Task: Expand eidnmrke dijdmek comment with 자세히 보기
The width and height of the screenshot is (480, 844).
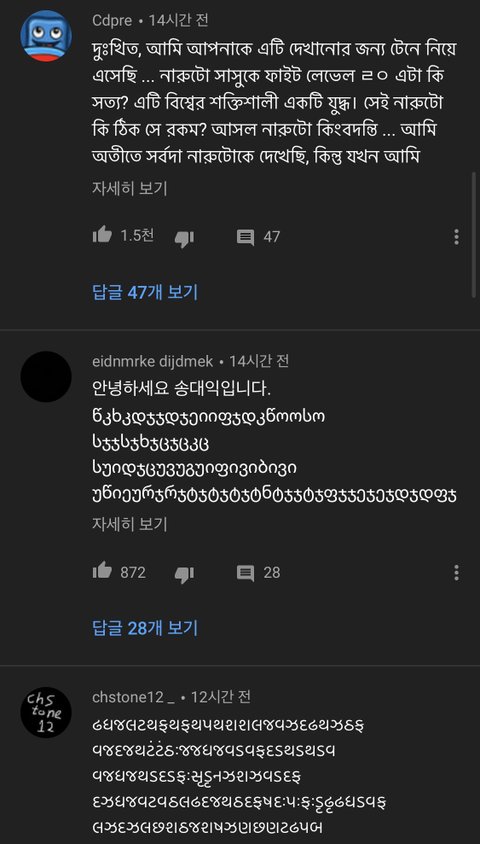Action: [130, 524]
